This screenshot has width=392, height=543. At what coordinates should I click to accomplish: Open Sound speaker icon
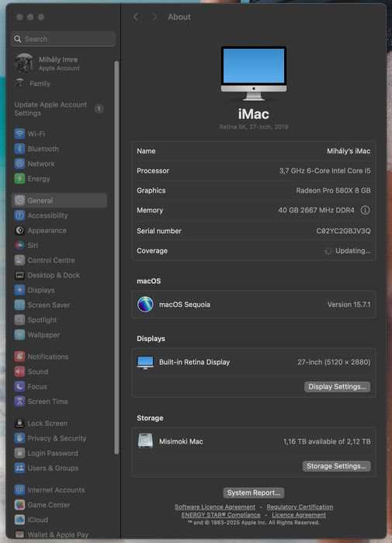(19, 371)
